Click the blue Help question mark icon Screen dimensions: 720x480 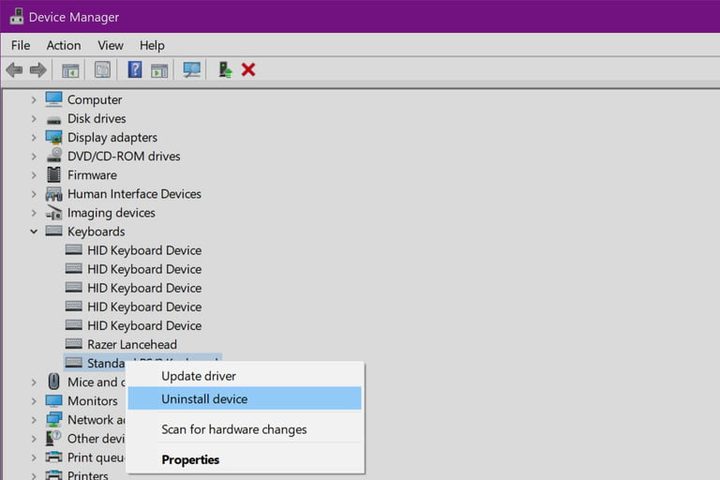pos(134,70)
